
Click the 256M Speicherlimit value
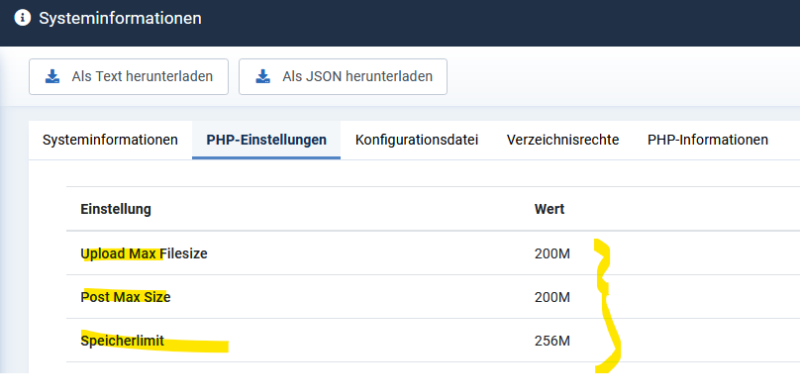[x=552, y=341]
